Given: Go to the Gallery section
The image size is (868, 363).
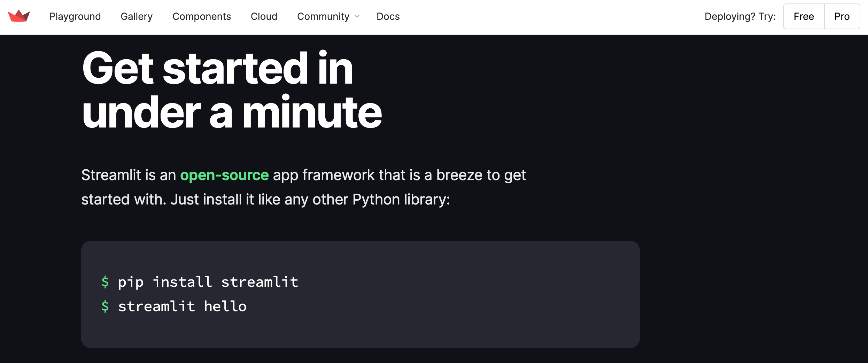Looking at the screenshot, I should pyautogui.click(x=137, y=16).
